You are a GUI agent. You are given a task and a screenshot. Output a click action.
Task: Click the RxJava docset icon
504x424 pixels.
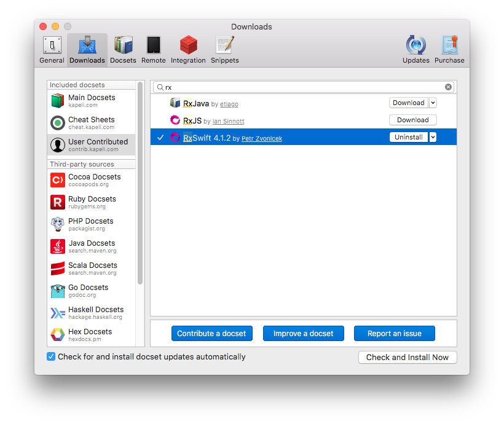(175, 103)
